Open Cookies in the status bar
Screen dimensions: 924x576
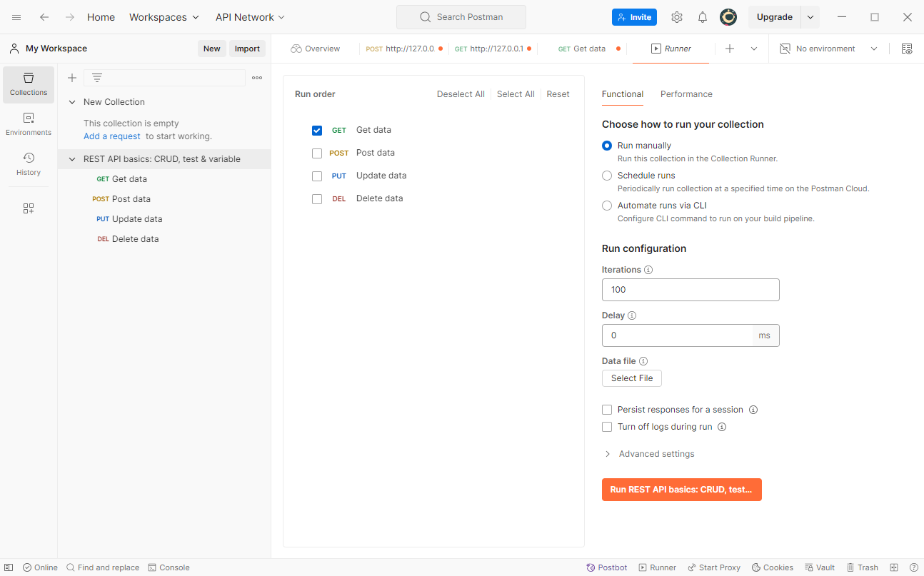click(x=773, y=567)
